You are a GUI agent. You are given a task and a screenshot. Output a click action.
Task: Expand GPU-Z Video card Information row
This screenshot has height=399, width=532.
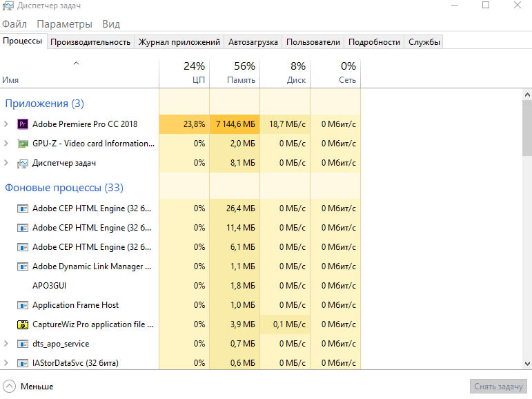(6, 144)
